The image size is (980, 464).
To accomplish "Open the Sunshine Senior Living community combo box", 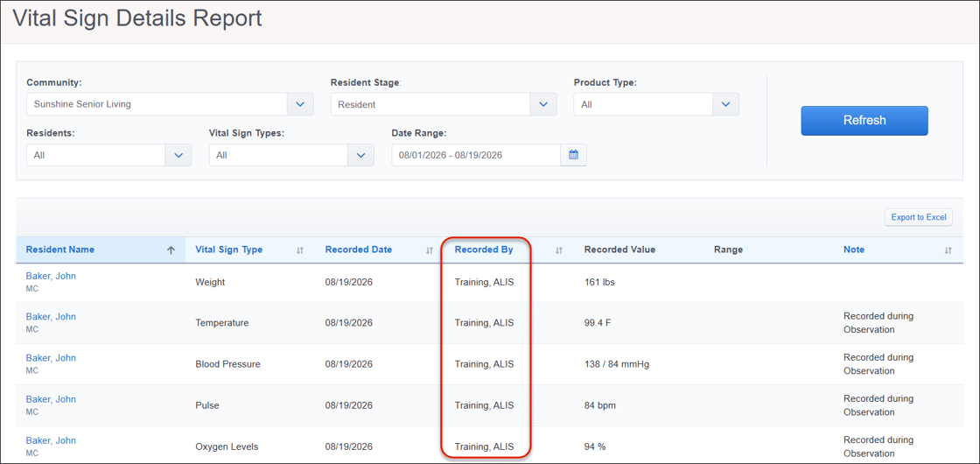I will click(x=170, y=104).
